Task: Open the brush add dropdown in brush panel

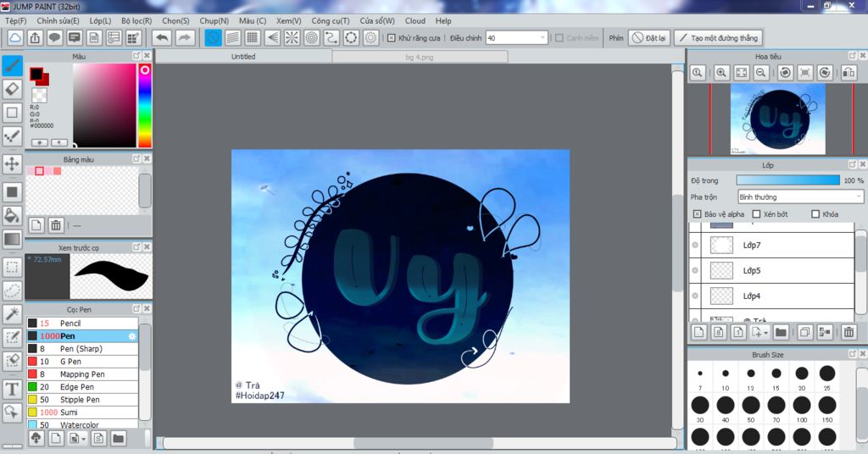Action: tap(84, 439)
